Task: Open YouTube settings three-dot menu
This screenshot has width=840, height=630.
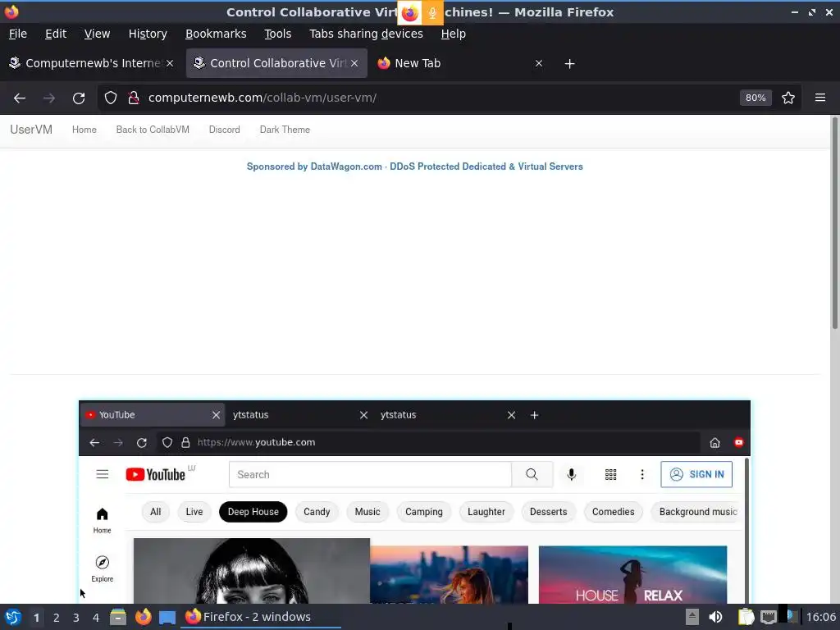Action: coord(642,475)
